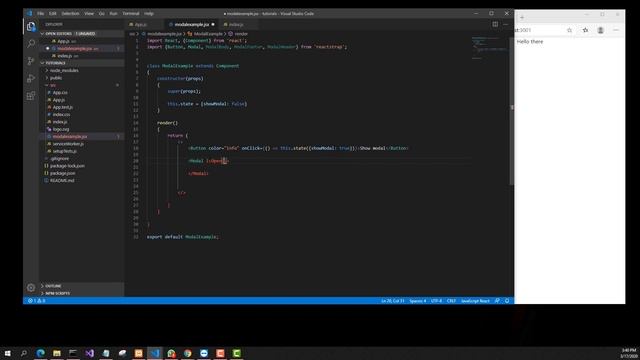
Task: Open the Selection menu
Action: point(70,13)
